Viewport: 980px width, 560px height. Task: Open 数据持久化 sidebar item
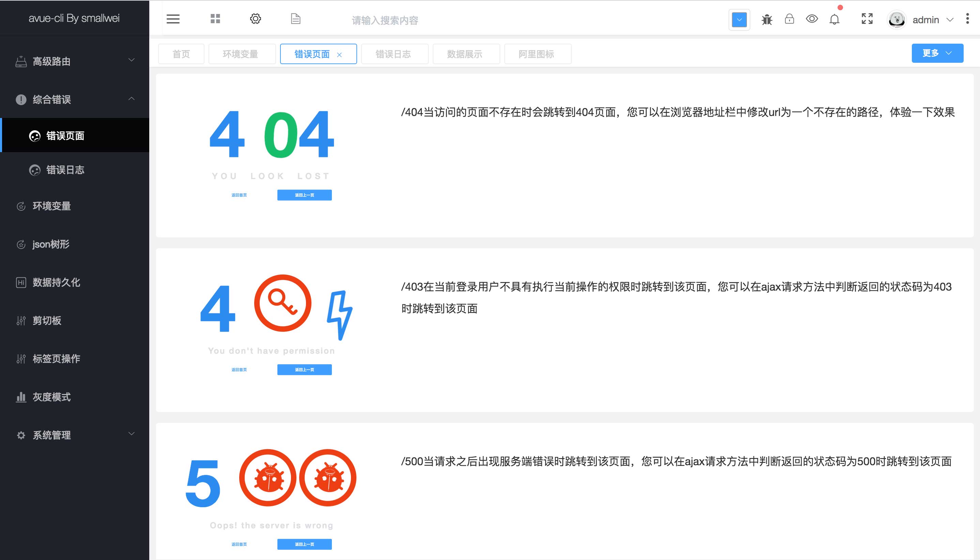[x=75, y=282]
